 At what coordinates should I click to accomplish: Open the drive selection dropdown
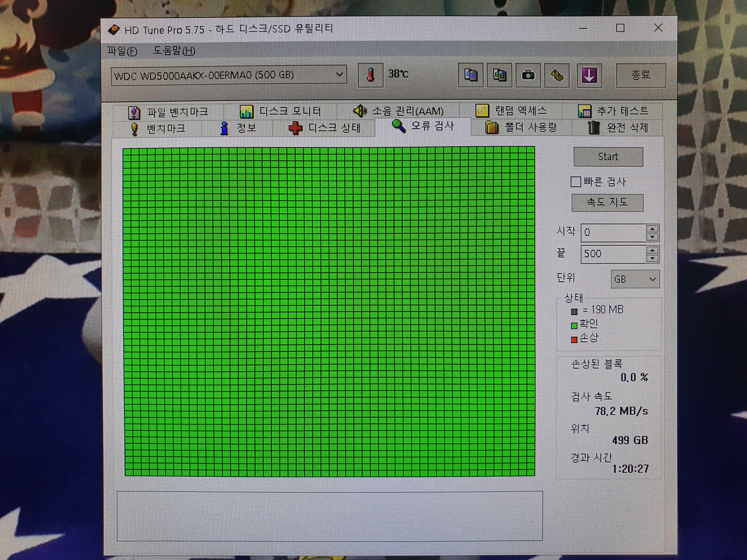(229, 75)
